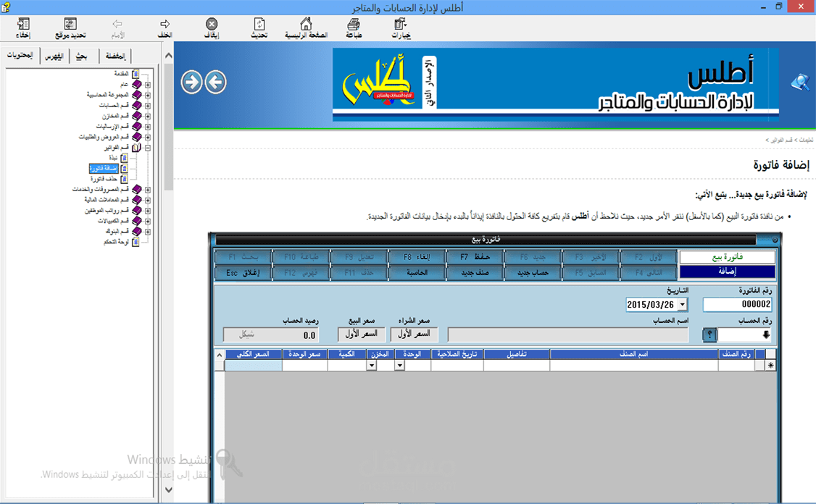
Task: Click the book icon beside قسم المخازن
Action: [137, 116]
